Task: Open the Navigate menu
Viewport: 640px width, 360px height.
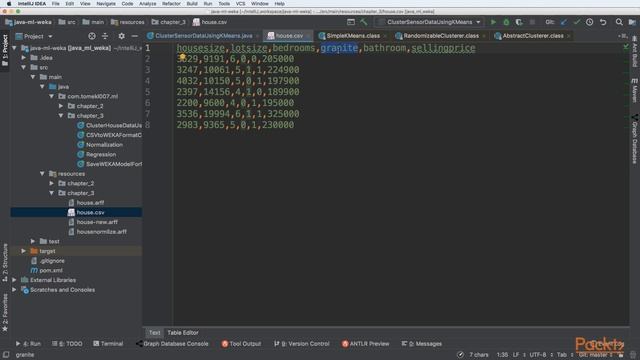Action: point(106,4)
